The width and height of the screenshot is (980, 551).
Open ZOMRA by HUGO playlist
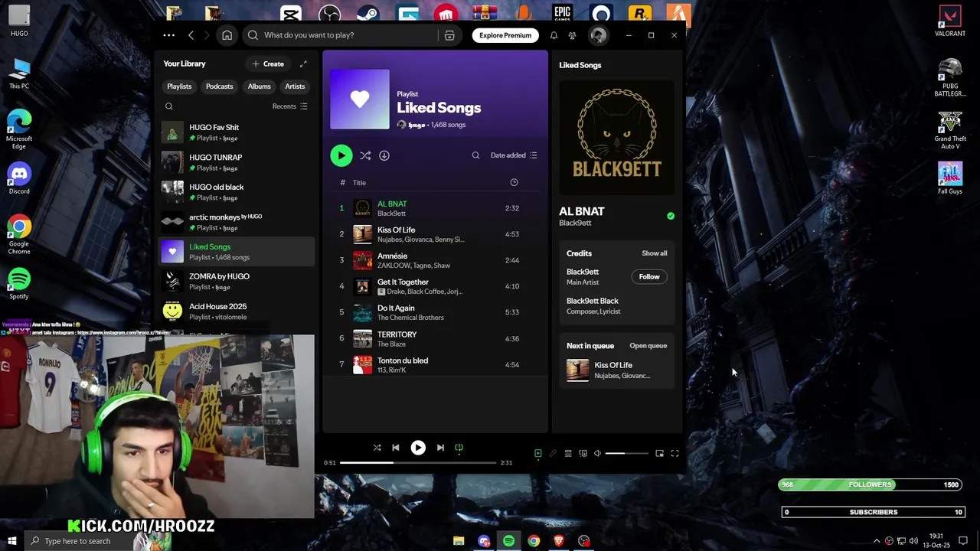[x=237, y=282]
